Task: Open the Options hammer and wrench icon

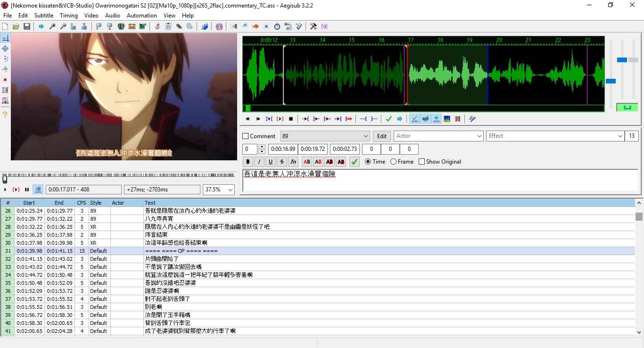Action: tap(314, 26)
